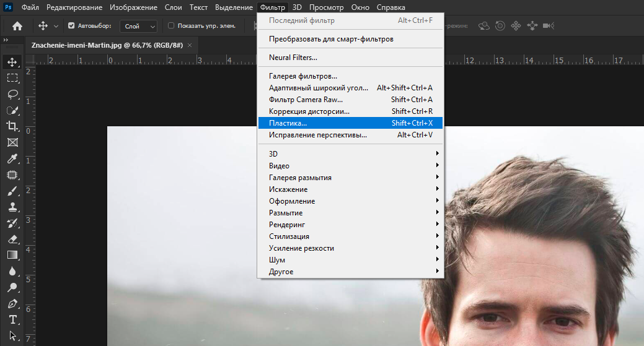Expand the Искажение submenu

(x=350, y=189)
